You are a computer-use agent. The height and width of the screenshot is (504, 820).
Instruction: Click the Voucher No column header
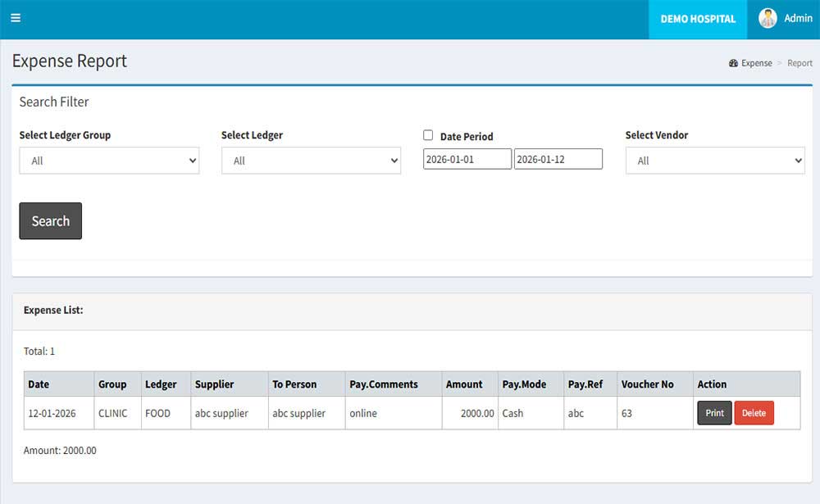pos(647,384)
